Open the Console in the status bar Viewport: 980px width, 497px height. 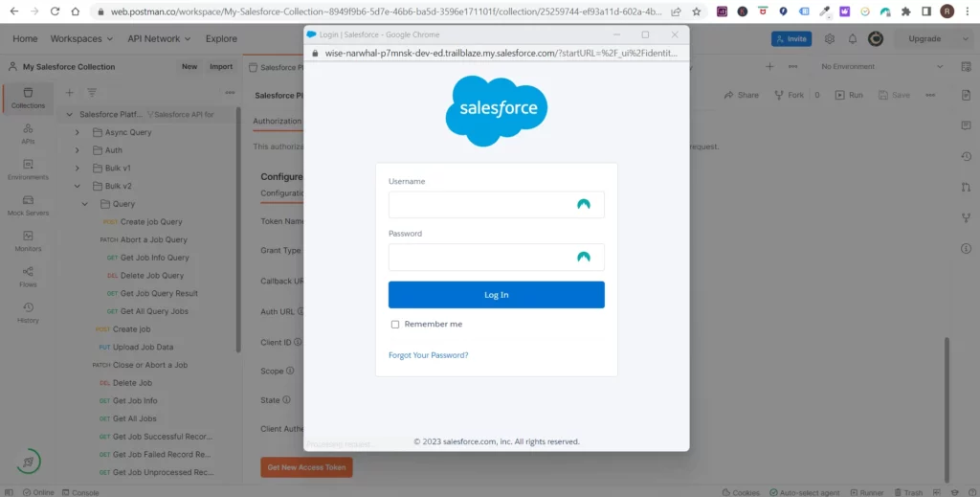pyautogui.click(x=80, y=492)
